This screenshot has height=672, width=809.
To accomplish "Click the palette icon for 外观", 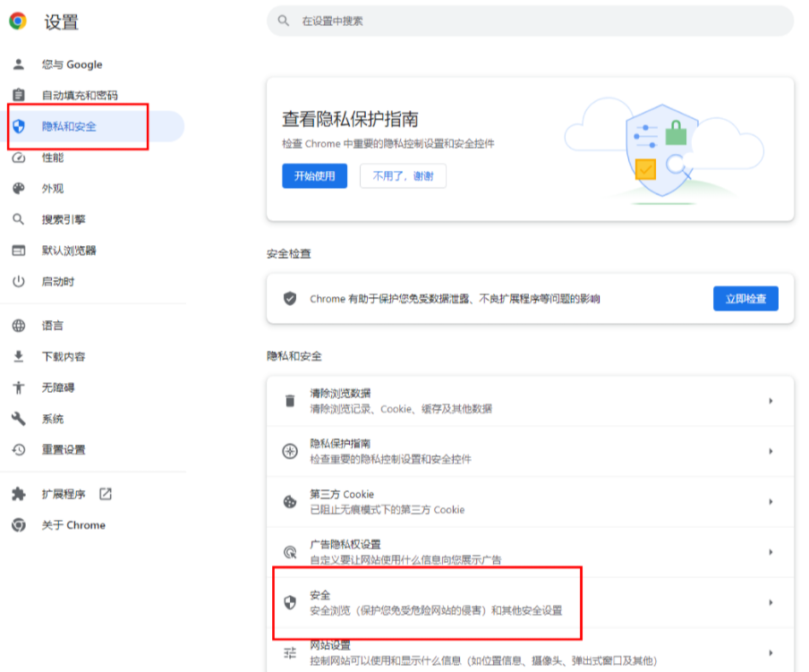I will coord(19,188).
